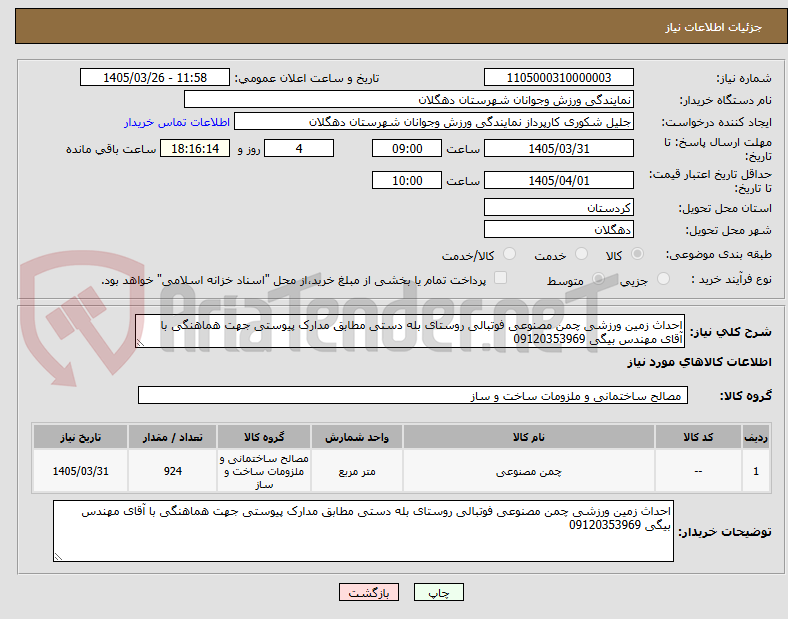788x619 pixels.
Task: Click the چاپ print button
Action: click(439, 592)
